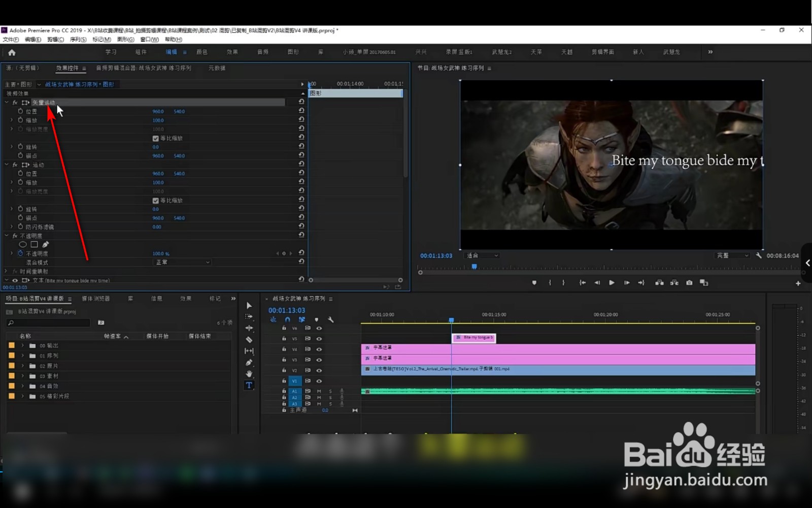Collapse the 矢量运动 effect group

pyautogui.click(x=7, y=103)
